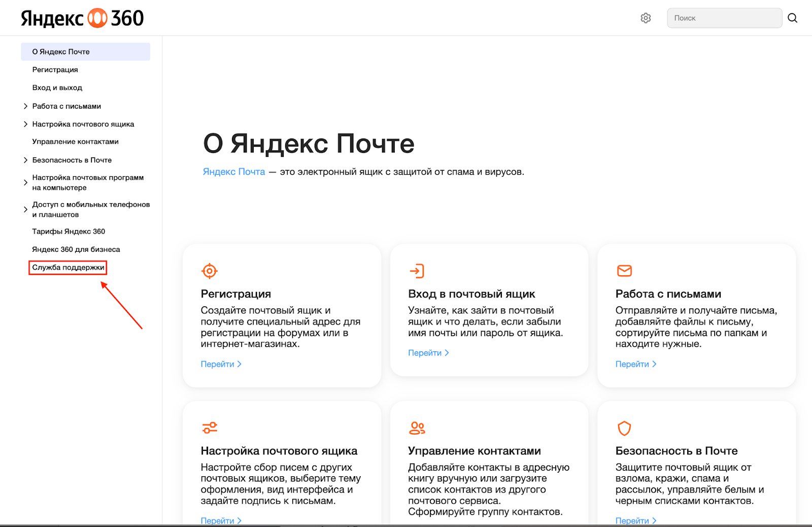
Task: Click the Яндекс 360 logo
Action: tap(82, 18)
